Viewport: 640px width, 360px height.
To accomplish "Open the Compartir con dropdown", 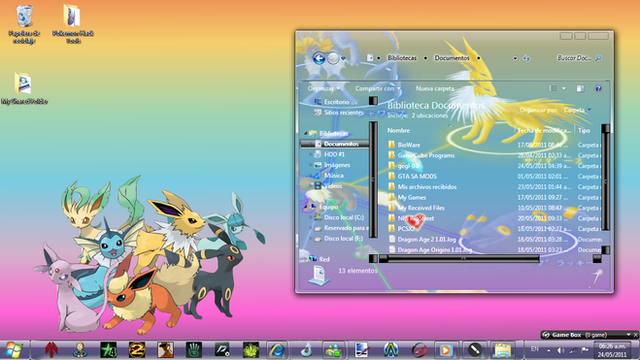I will coord(378,89).
